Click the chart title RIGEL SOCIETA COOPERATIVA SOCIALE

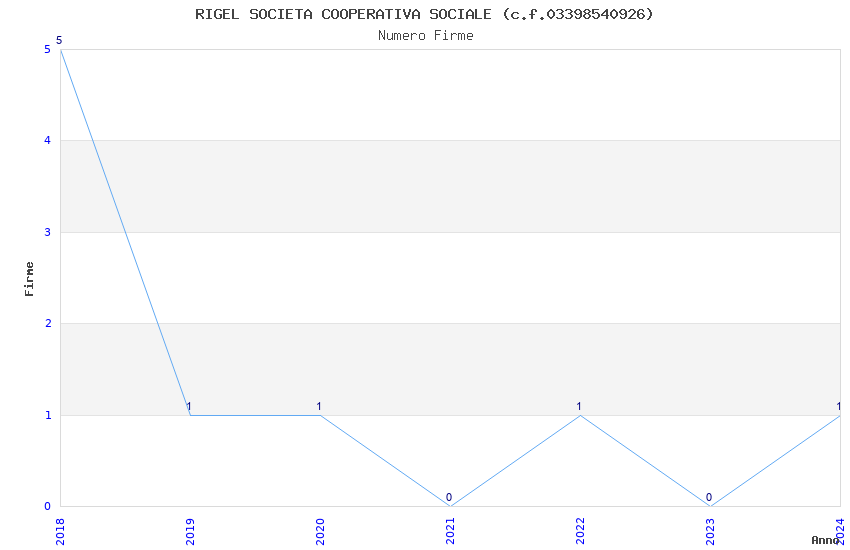click(425, 14)
